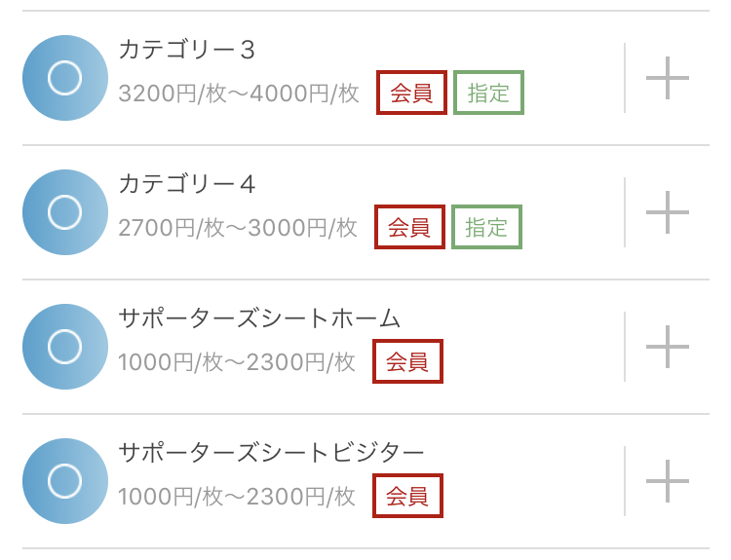Tap plus icon for サポーターズシートビジター
Image resolution: width=731 pixels, height=560 pixels.
[668, 481]
